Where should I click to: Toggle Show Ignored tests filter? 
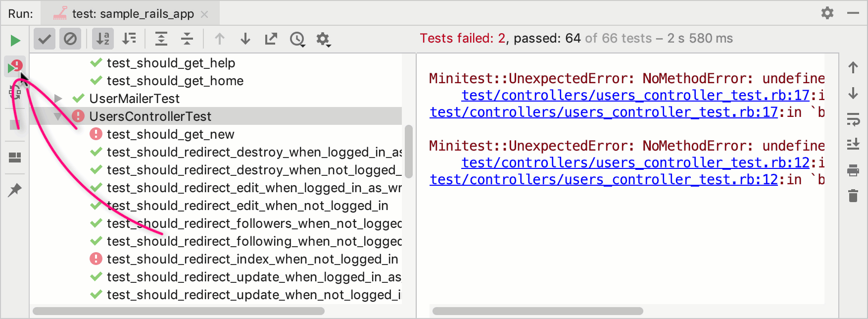[70, 39]
